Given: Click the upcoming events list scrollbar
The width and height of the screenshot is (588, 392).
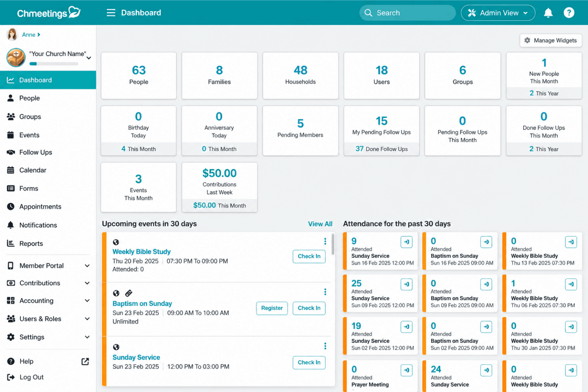Looking at the screenshot, I should pyautogui.click(x=333, y=244).
